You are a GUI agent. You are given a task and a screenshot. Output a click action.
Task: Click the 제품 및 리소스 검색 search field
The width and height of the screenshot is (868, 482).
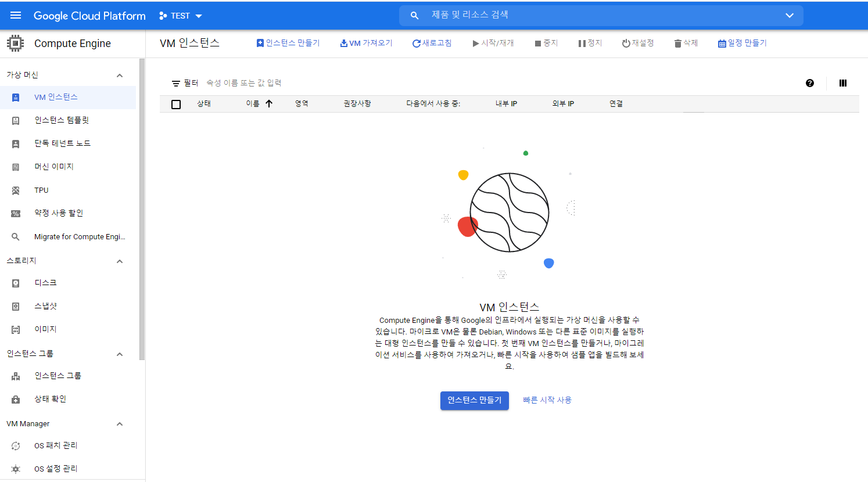tap(601, 16)
